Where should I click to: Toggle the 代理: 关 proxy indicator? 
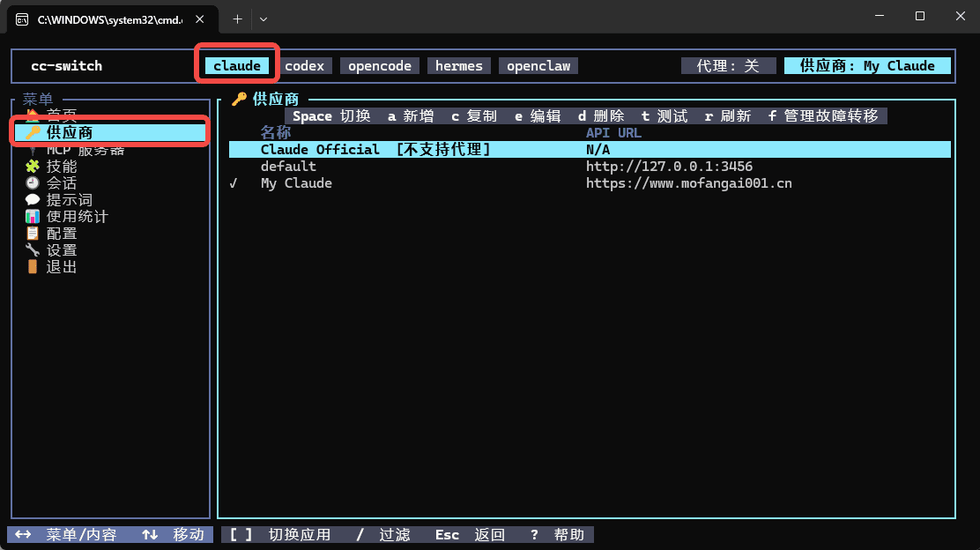coord(728,65)
